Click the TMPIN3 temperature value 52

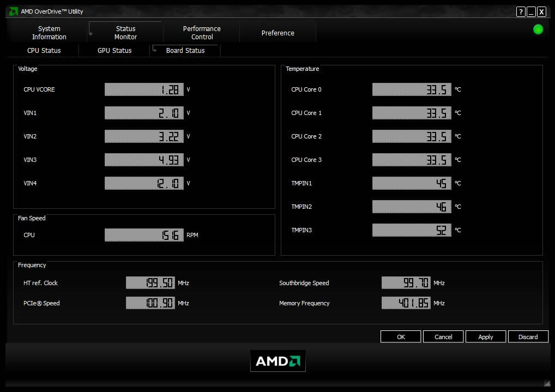tap(412, 230)
